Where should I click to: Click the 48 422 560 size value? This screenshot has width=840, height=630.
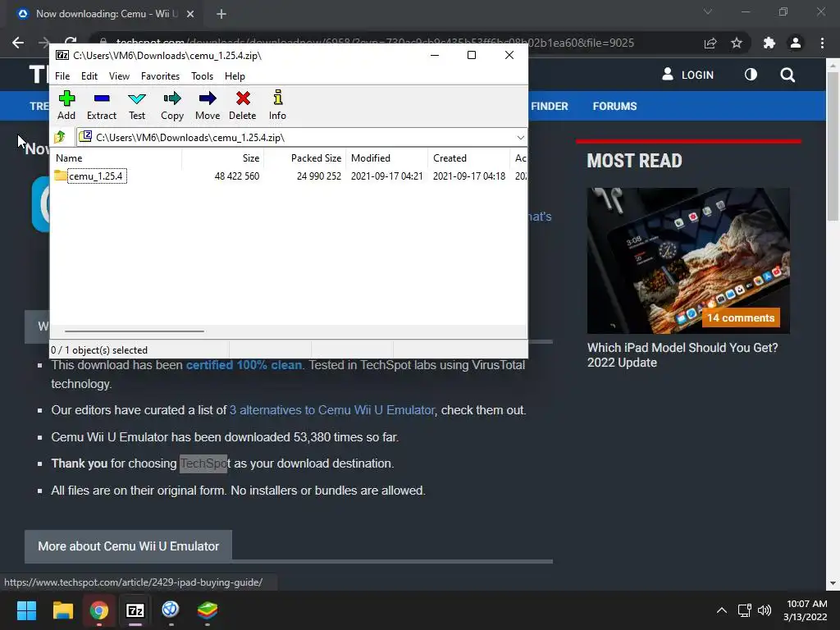[x=237, y=176]
